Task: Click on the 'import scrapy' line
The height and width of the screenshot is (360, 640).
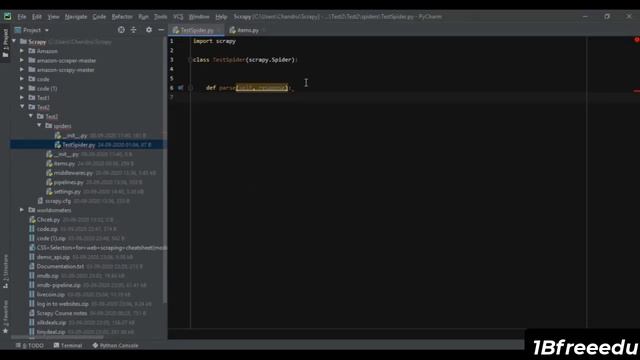Action: click(214, 41)
